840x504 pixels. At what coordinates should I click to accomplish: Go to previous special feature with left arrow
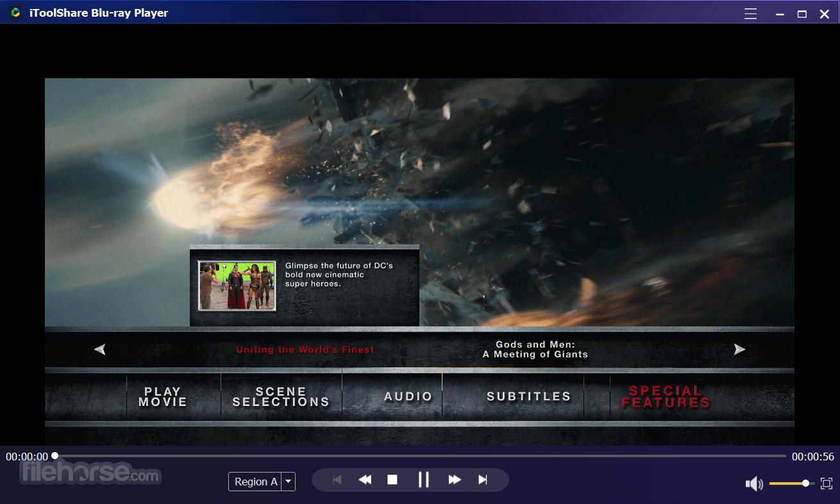point(99,349)
